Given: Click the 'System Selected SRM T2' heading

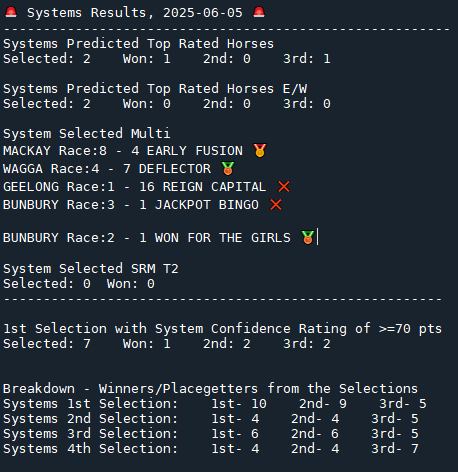Looking at the screenshot, I should pyautogui.click(x=91, y=269).
